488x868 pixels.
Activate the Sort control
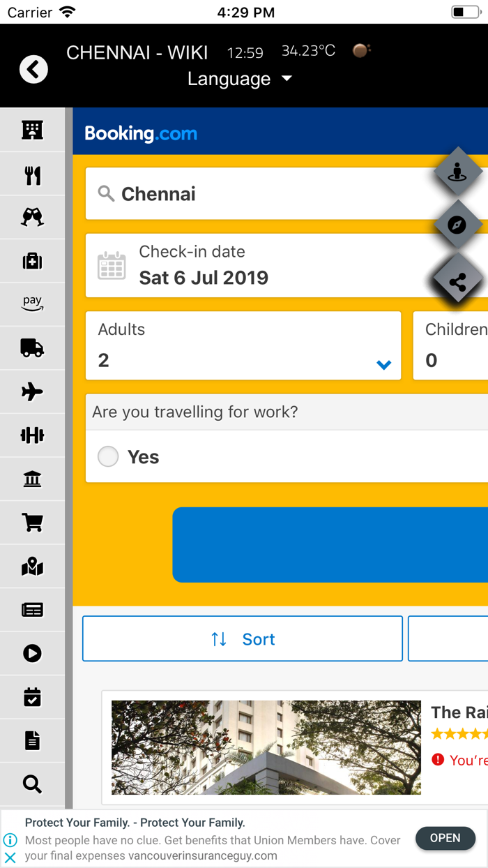click(x=242, y=638)
